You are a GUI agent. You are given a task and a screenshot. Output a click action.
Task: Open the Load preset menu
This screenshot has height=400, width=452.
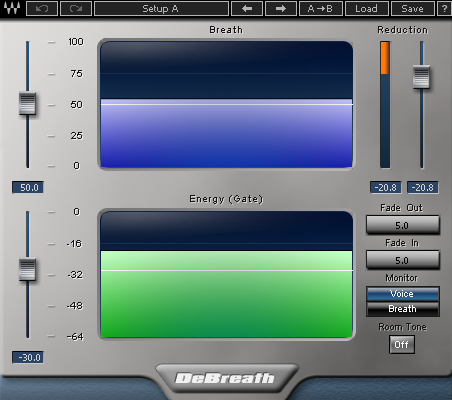(x=367, y=8)
